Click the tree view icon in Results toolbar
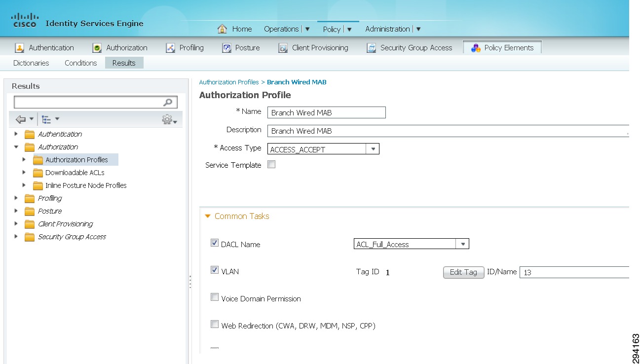640x364 pixels. point(46,119)
